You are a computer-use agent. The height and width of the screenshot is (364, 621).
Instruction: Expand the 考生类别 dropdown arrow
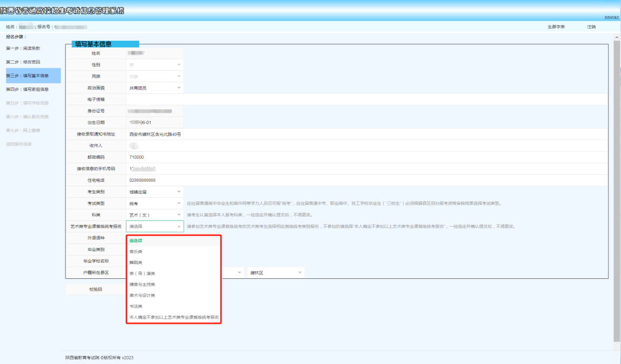point(179,191)
